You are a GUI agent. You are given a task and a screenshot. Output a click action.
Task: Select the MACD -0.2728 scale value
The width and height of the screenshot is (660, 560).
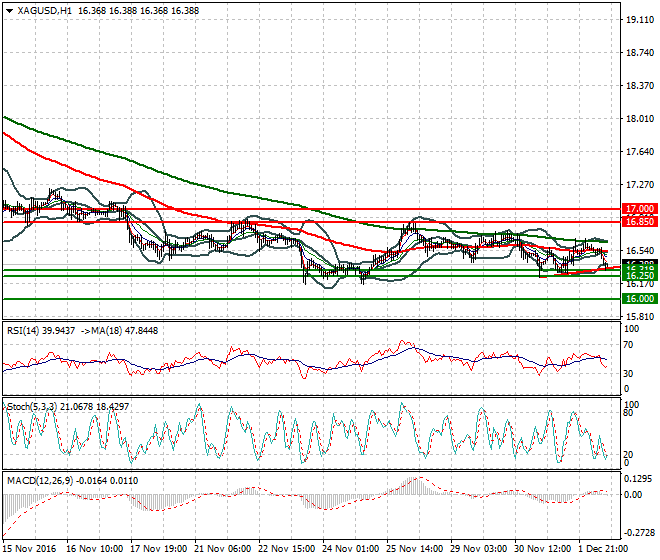tap(639, 533)
